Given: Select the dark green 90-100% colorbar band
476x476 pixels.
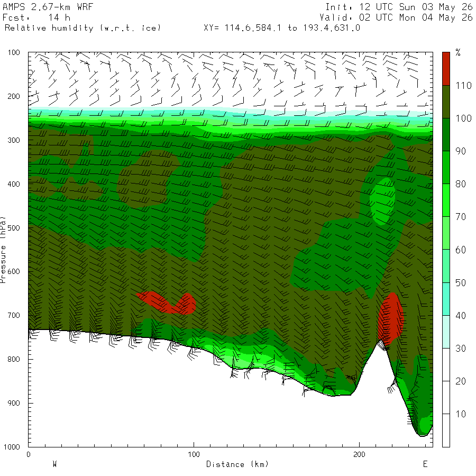Looking at the screenshot, I should click(x=446, y=134).
